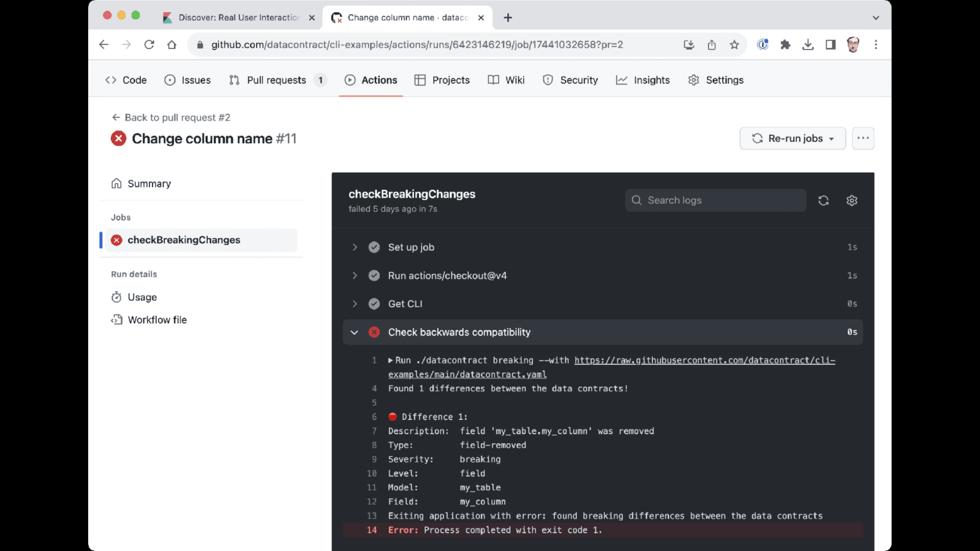Open the share page icon in address bar
This screenshot has height=551, width=980.
coord(712,45)
